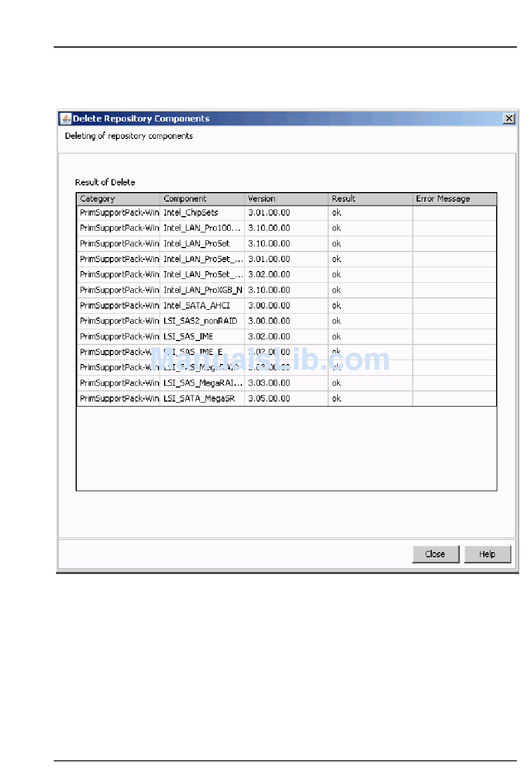Close the dialog with the title bar X
The image size is (532, 779).
click(x=509, y=118)
